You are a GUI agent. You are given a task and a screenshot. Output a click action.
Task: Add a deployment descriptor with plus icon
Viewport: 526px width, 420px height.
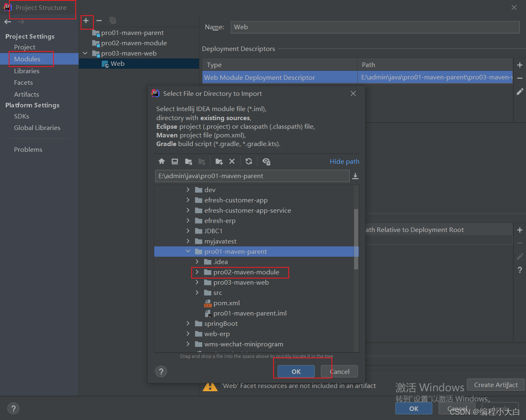(x=520, y=65)
